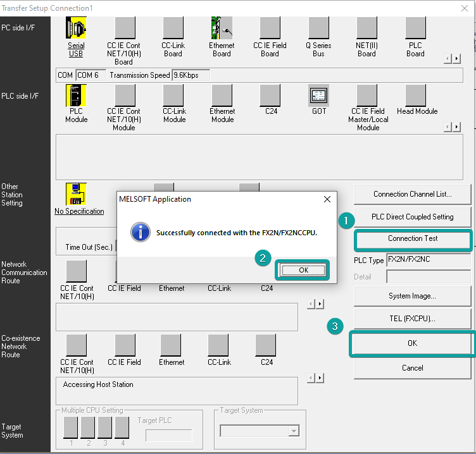476x454 pixels.
Task: Open Connection Channel List
Action: tap(412, 194)
